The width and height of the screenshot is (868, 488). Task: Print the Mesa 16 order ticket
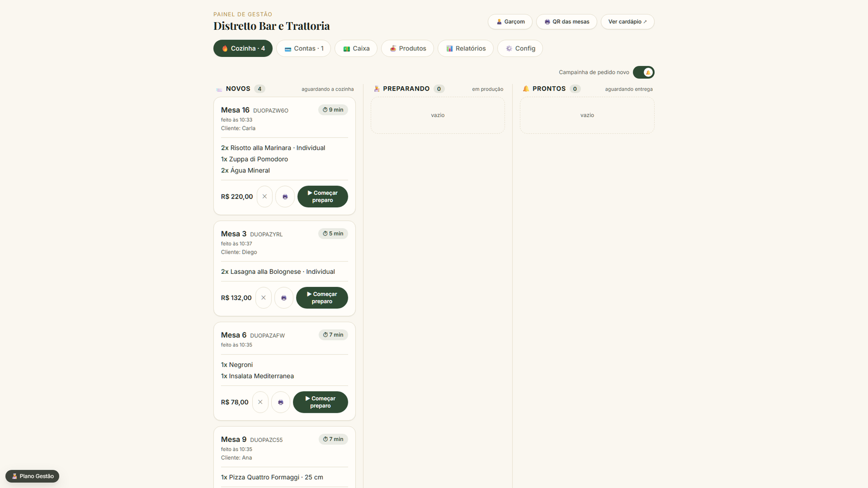(x=285, y=196)
